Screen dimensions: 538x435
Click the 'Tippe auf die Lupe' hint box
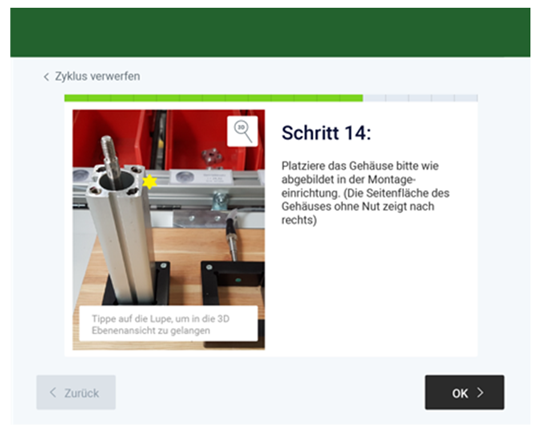click(x=168, y=324)
